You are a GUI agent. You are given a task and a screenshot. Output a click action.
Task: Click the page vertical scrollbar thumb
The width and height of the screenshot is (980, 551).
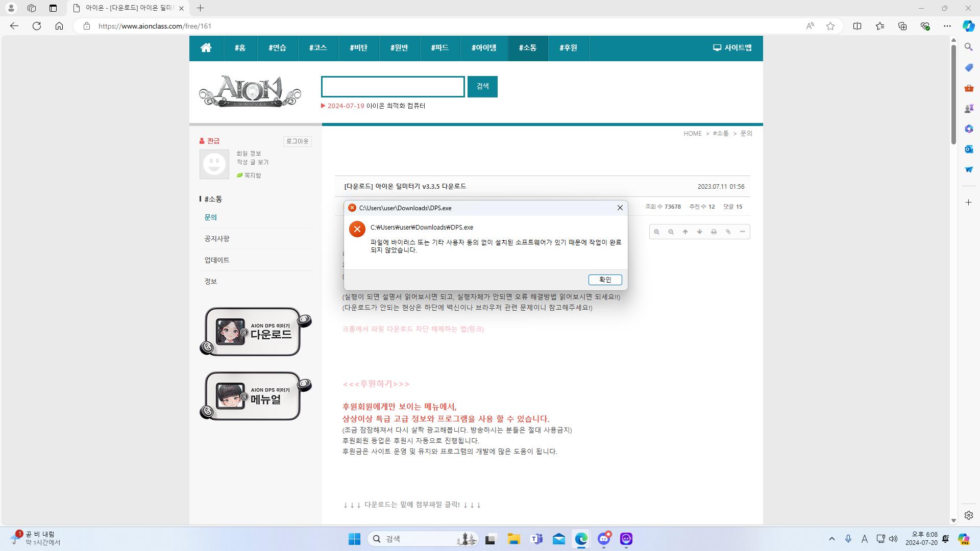click(x=953, y=94)
